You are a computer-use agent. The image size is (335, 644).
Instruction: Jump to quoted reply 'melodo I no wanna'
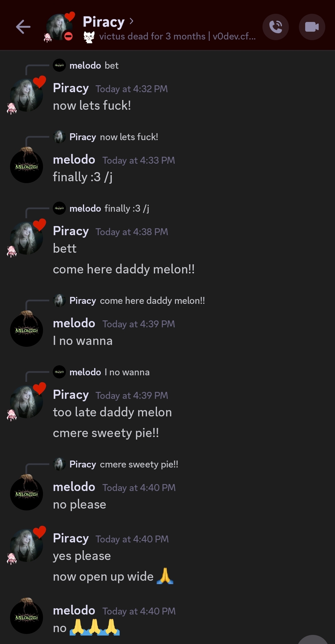pyautogui.click(x=109, y=372)
